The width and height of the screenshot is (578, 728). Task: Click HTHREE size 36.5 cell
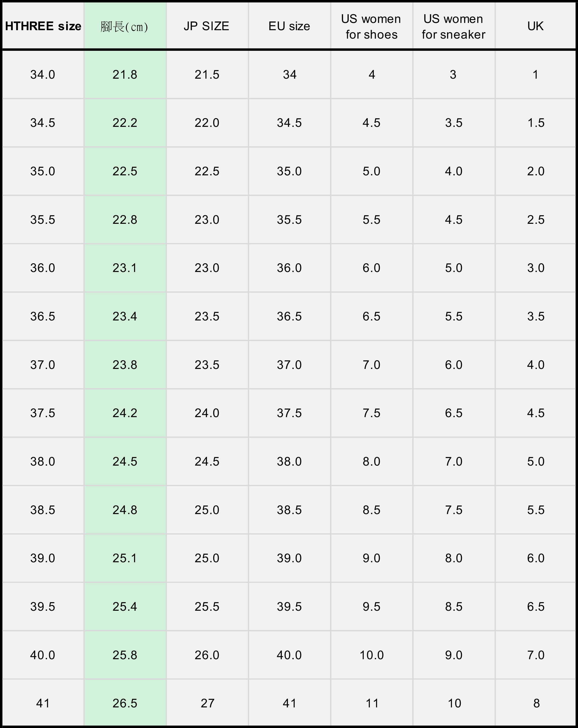43,316
